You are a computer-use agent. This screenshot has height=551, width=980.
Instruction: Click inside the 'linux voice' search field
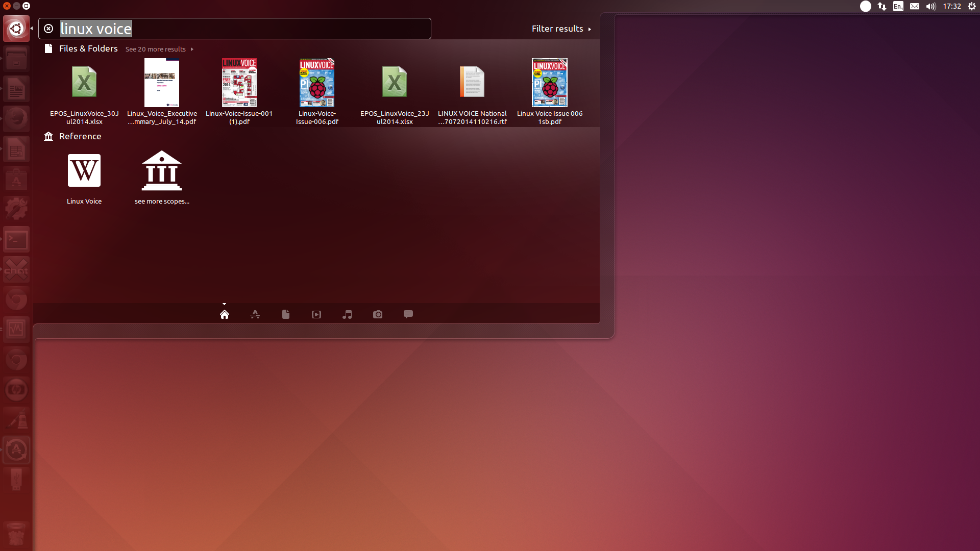tap(235, 29)
